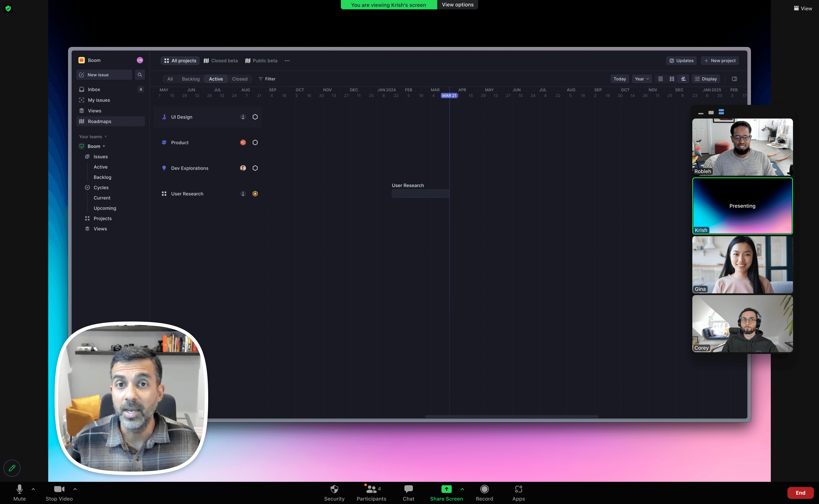Image resolution: width=819 pixels, height=504 pixels.
Task: Open the Year timescale dropdown
Action: click(x=642, y=79)
